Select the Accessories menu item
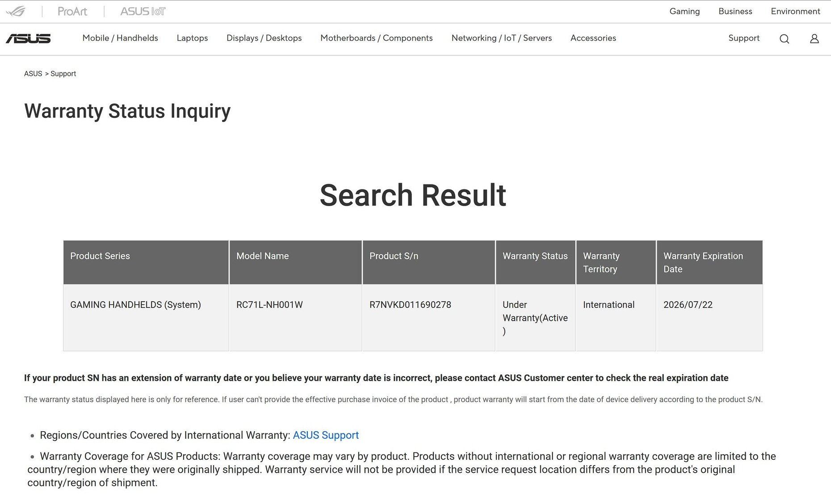831x504 pixels. [593, 38]
